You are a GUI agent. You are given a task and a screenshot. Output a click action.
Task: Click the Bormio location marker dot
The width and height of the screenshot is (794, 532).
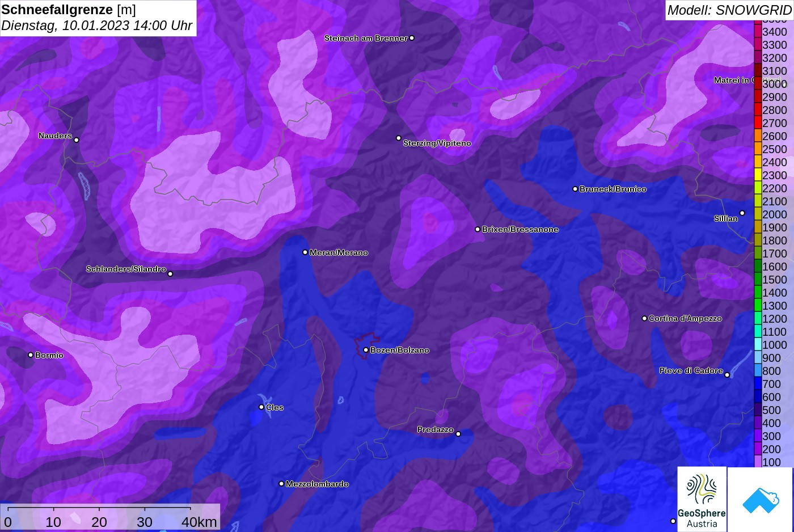click(x=31, y=355)
